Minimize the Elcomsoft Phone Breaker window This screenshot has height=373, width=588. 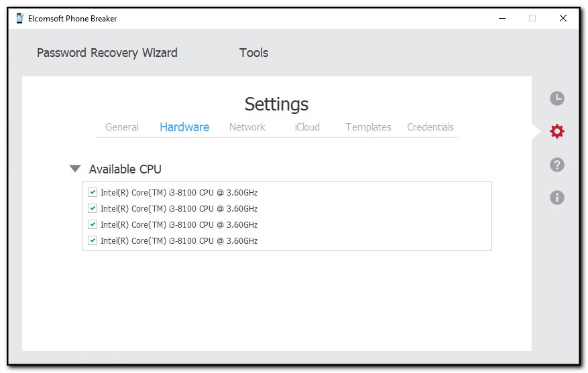point(502,18)
